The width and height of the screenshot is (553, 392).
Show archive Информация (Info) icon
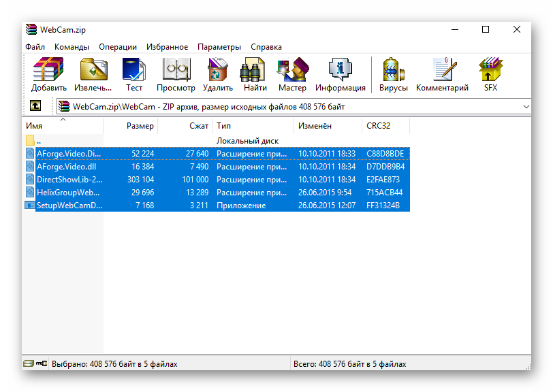point(340,73)
